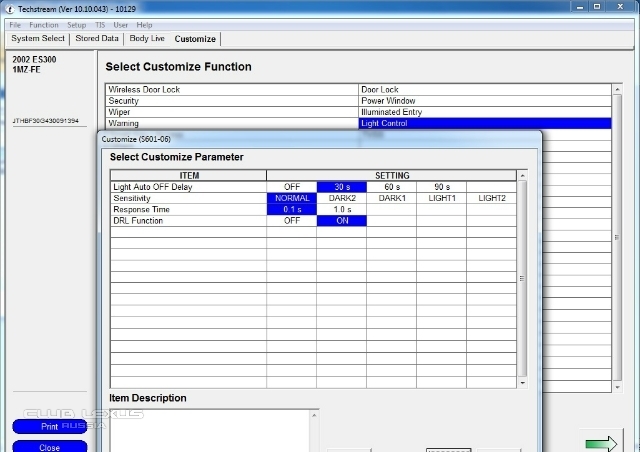Open the Function menu
This screenshot has width=640, height=452.
[44, 24]
